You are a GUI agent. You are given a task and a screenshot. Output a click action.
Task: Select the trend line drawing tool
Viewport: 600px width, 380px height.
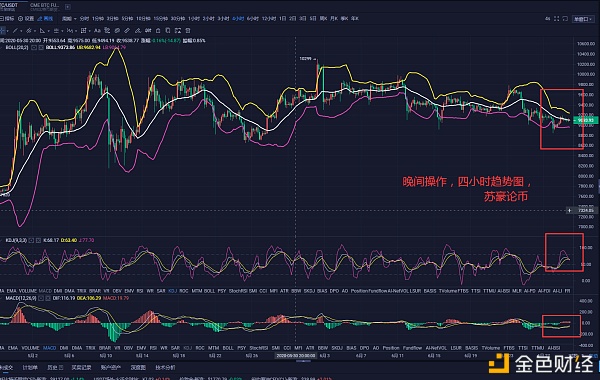(x=15, y=31)
